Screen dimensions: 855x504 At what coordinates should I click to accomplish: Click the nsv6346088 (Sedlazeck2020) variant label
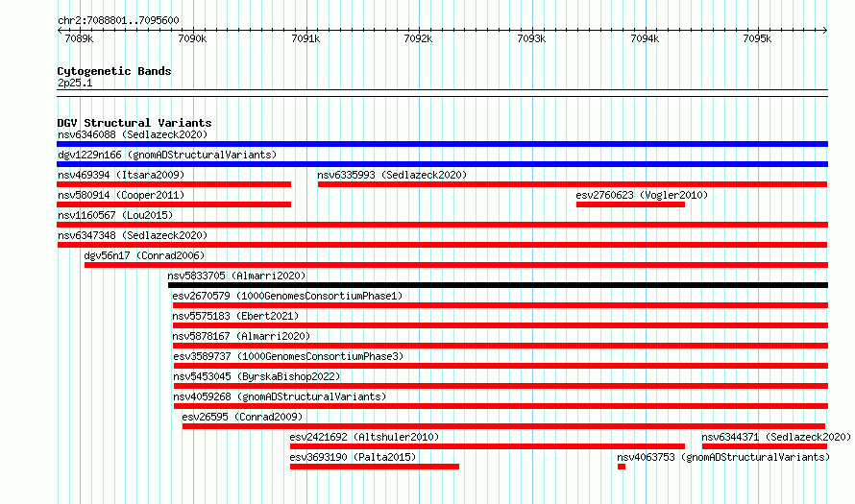coord(133,134)
